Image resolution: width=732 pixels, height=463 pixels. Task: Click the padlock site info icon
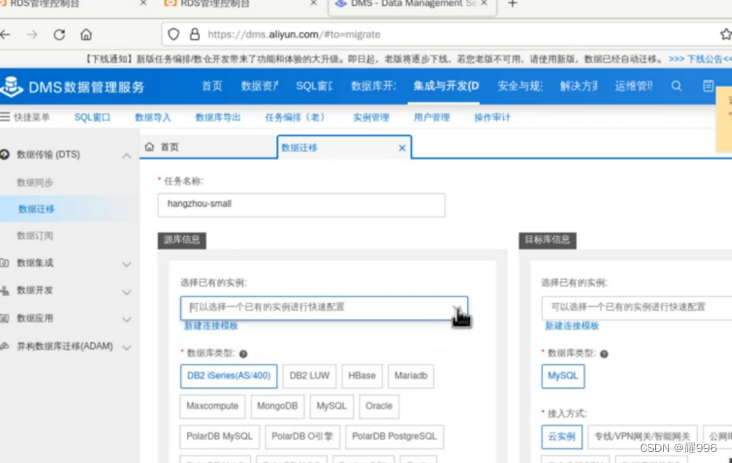point(195,35)
